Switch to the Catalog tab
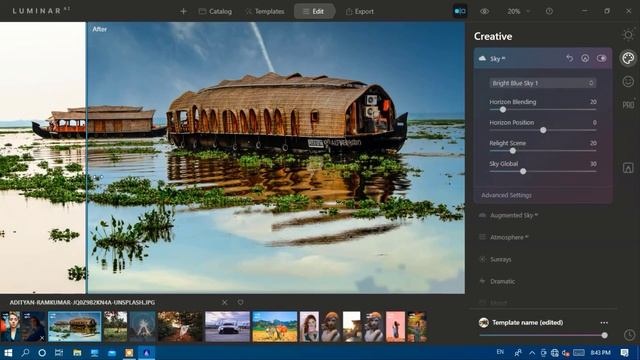 click(215, 11)
